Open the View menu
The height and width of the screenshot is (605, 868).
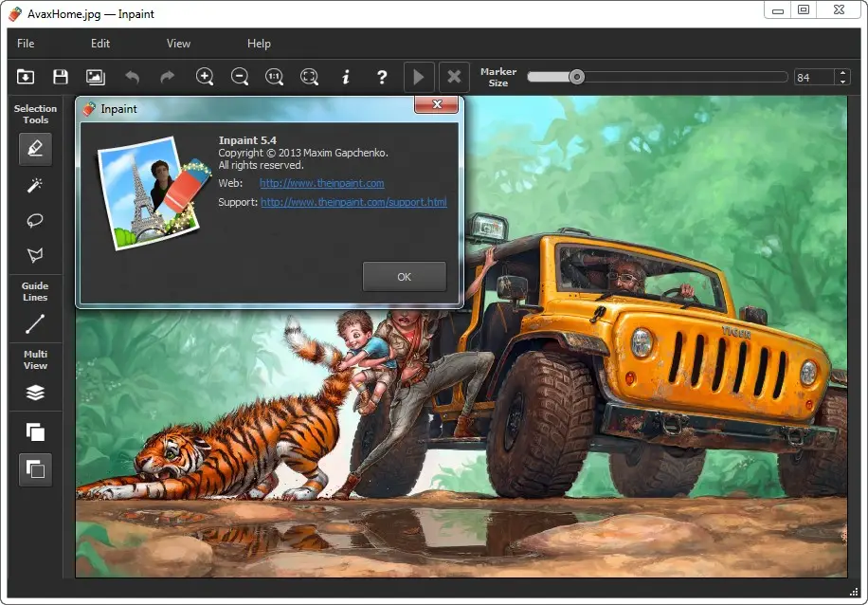pyautogui.click(x=178, y=44)
